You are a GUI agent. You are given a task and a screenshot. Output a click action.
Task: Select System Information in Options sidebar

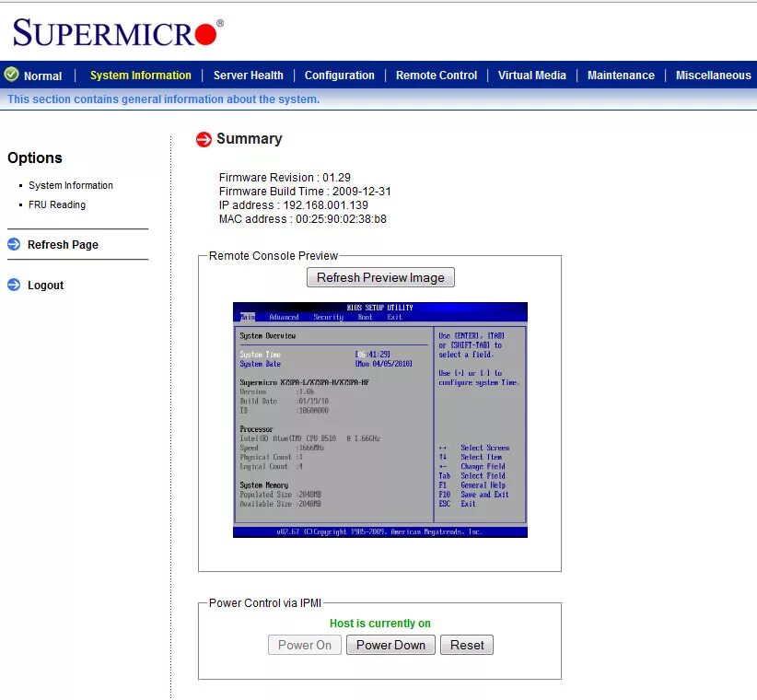[71, 185]
